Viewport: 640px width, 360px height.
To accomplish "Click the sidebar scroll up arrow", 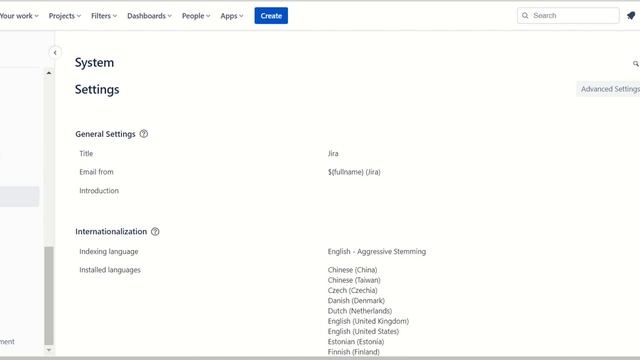I will pyautogui.click(x=49, y=73).
